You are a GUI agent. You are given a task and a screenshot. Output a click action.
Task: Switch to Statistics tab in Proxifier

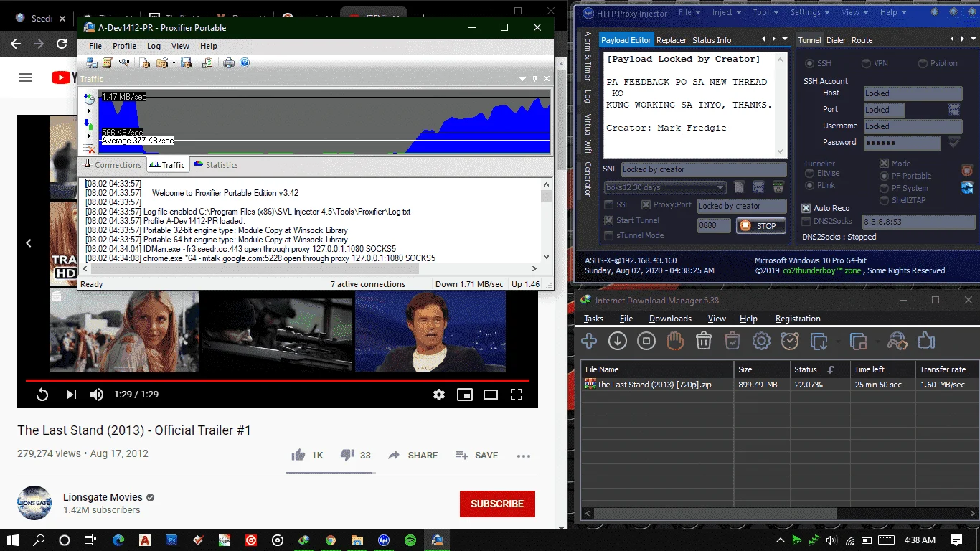[215, 165]
